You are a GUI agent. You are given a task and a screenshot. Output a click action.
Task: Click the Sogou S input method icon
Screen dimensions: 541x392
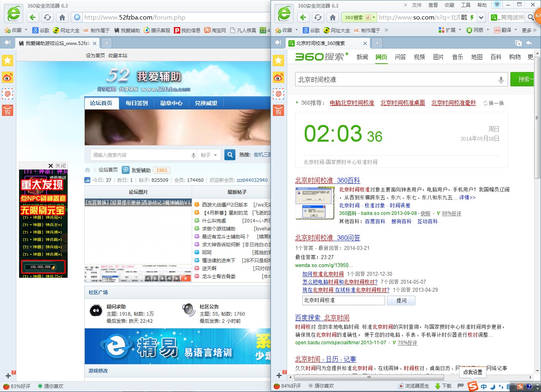[473, 386]
